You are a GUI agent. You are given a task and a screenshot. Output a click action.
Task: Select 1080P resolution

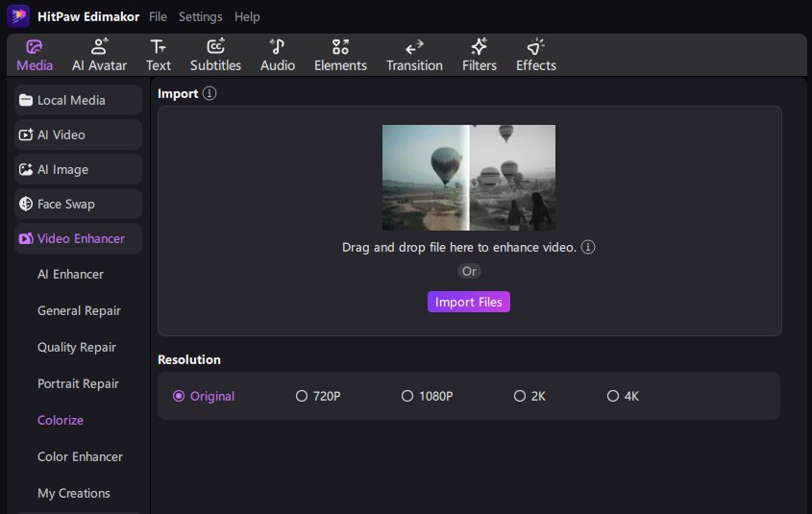(428, 396)
